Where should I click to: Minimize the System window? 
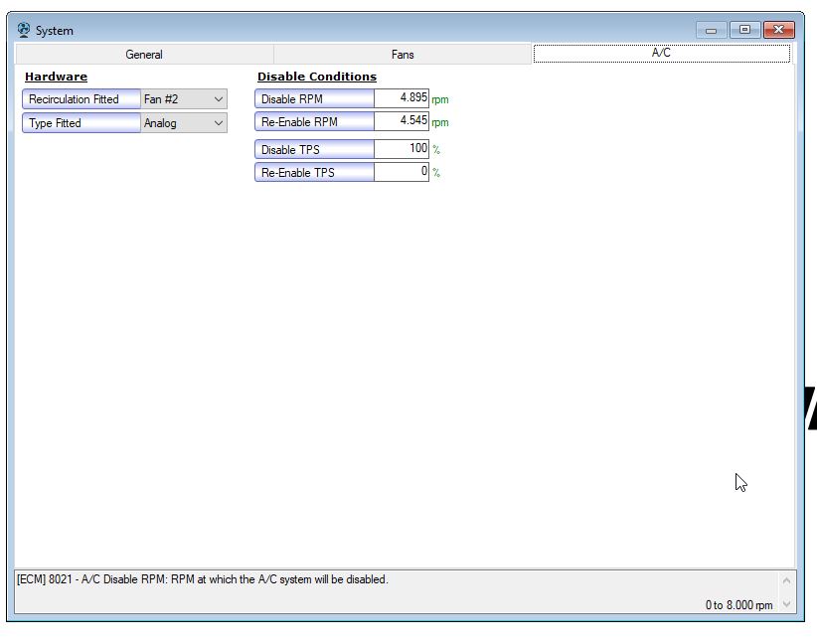pos(711,30)
